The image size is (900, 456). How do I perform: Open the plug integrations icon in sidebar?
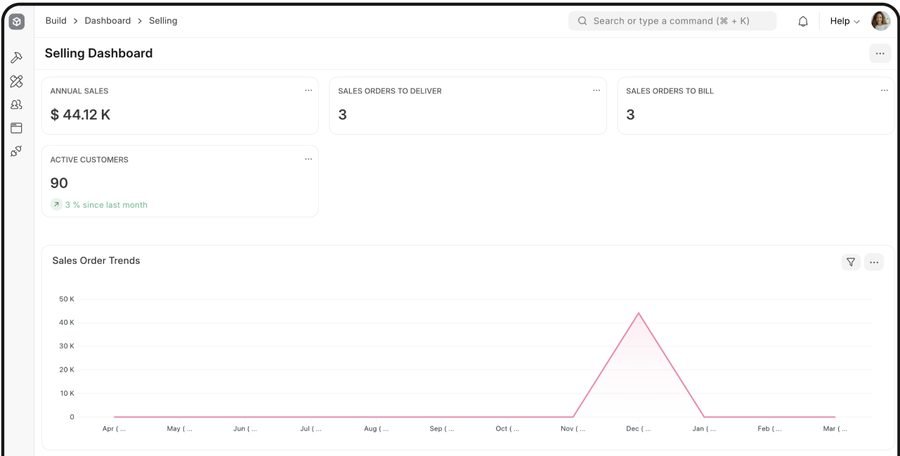pyautogui.click(x=17, y=151)
